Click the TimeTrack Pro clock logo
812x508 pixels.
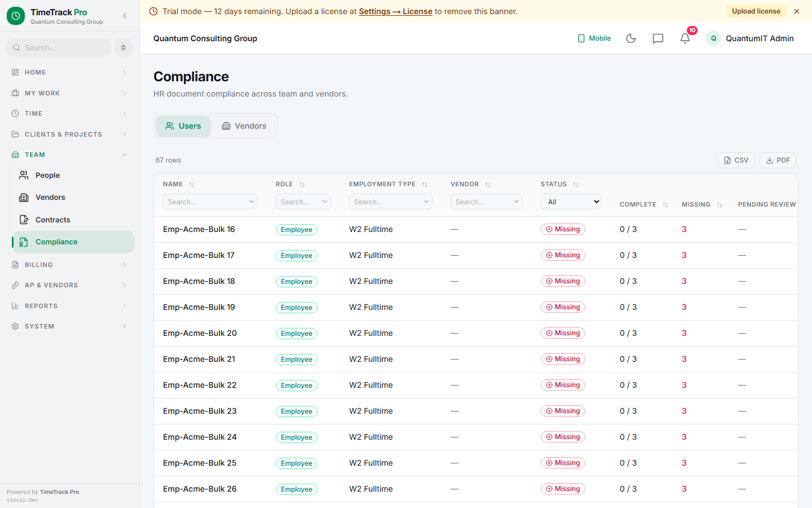16,16
